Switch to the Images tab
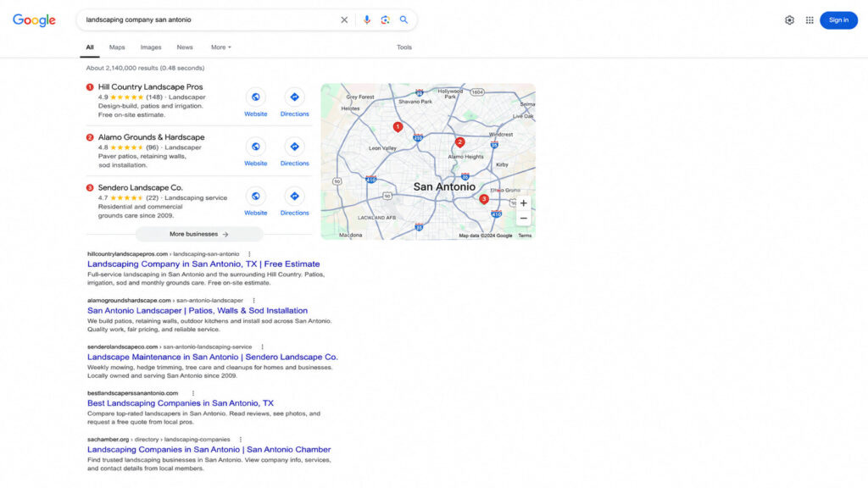The height and width of the screenshot is (488, 868). 151,47
